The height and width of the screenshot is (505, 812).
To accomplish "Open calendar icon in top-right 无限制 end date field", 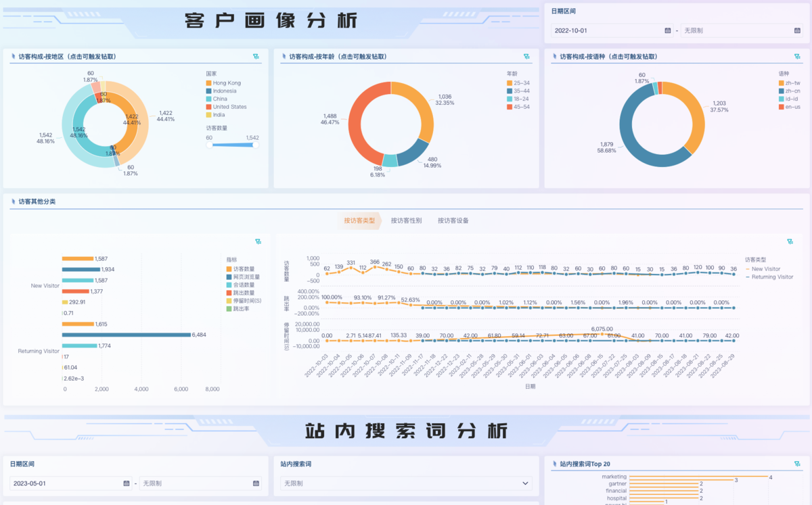I will pos(797,30).
